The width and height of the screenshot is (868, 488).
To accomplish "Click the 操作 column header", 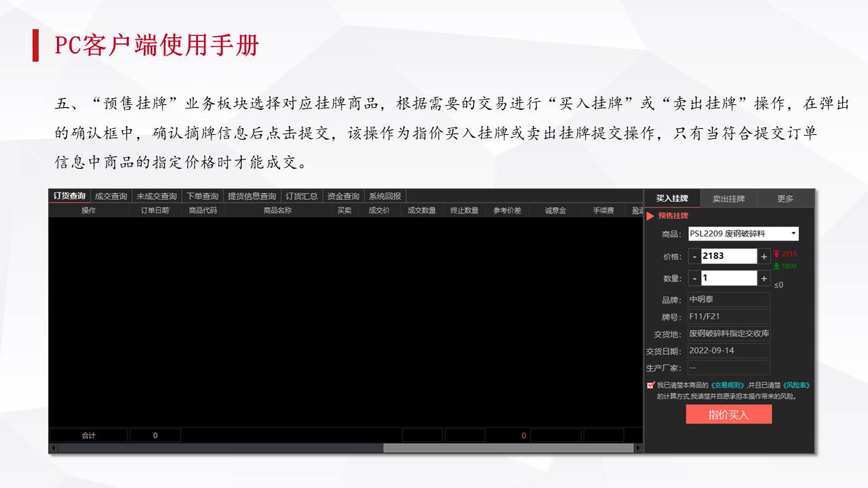I will click(89, 210).
